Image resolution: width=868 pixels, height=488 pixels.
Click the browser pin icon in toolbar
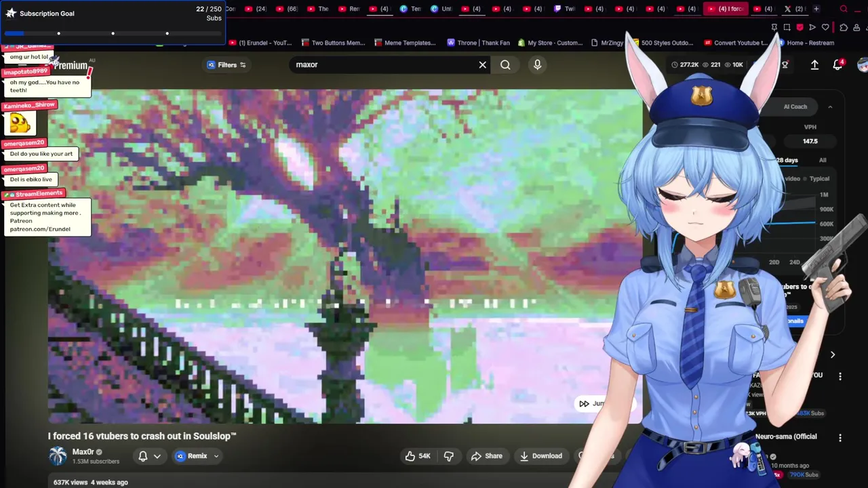[774, 28]
